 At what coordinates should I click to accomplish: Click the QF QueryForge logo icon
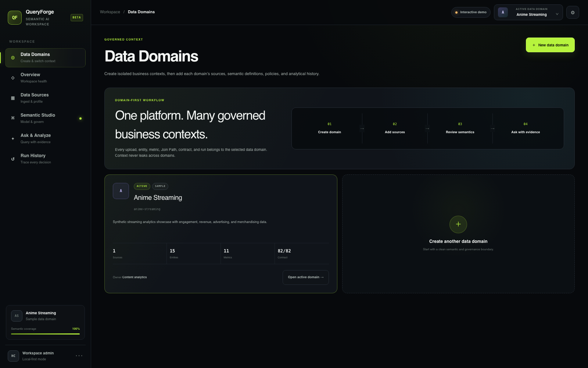15,18
